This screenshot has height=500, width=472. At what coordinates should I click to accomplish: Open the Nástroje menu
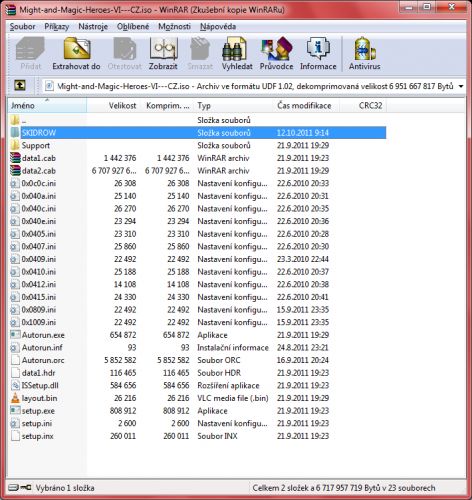(93, 26)
